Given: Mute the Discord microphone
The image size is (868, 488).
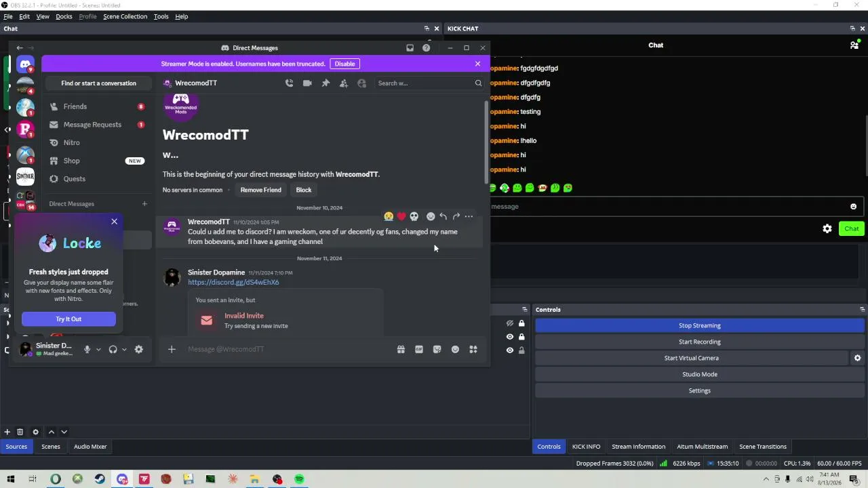Looking at the screenshot, I should 87,349.
